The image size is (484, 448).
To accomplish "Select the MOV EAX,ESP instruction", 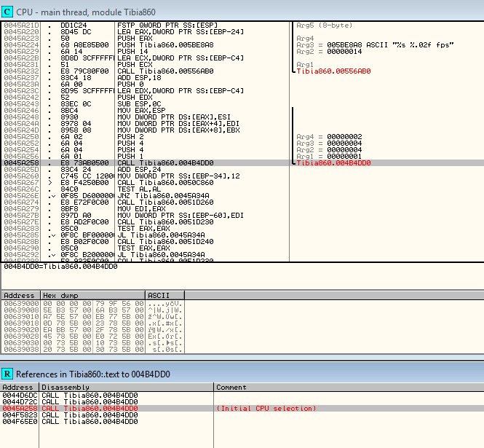I will click(141, 110).
